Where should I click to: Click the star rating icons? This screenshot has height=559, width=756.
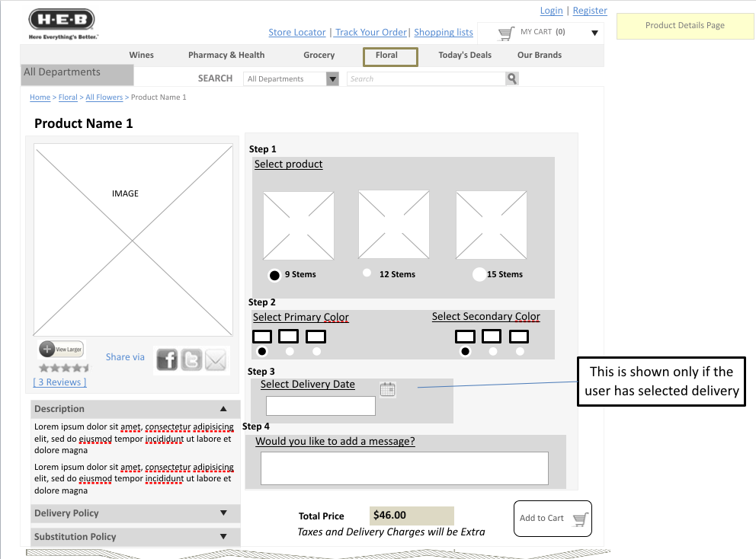point(64,368)
